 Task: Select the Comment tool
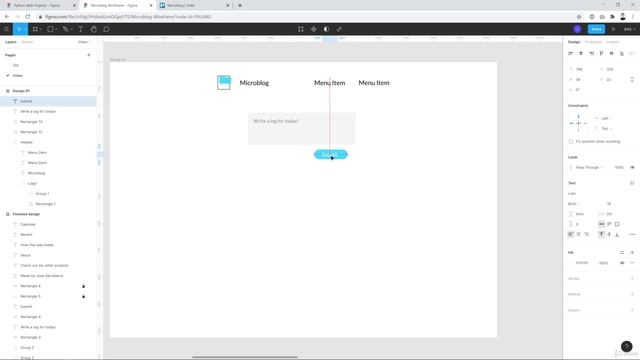(x=106, y=29)
